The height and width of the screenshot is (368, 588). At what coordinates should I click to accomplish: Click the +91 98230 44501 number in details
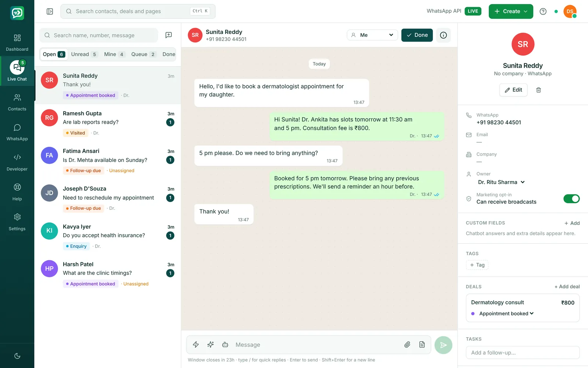[499, 123]
